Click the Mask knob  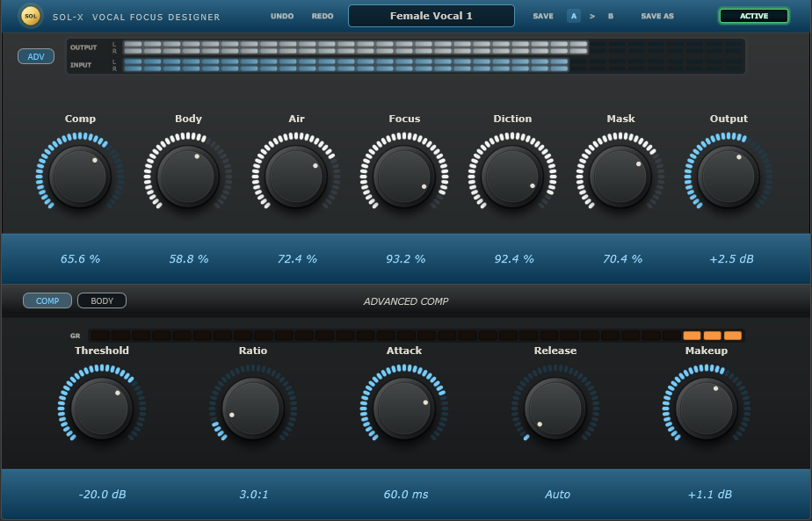pos(620,177)
